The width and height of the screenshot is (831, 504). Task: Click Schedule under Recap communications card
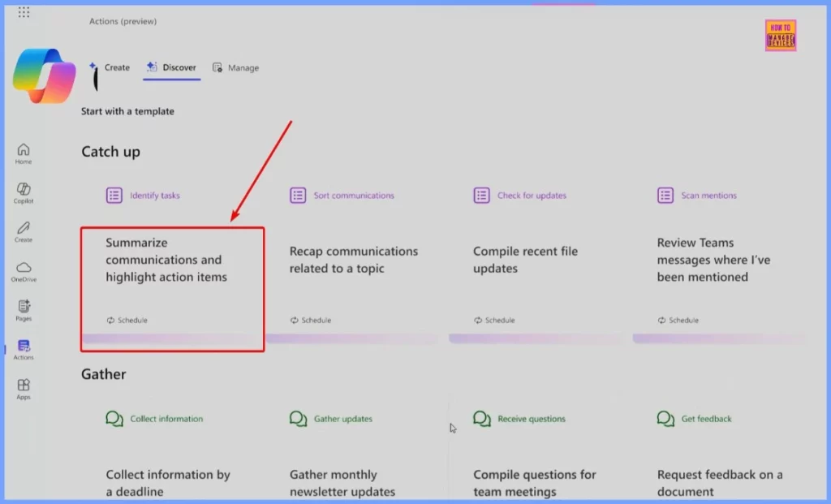pos(311,320)
